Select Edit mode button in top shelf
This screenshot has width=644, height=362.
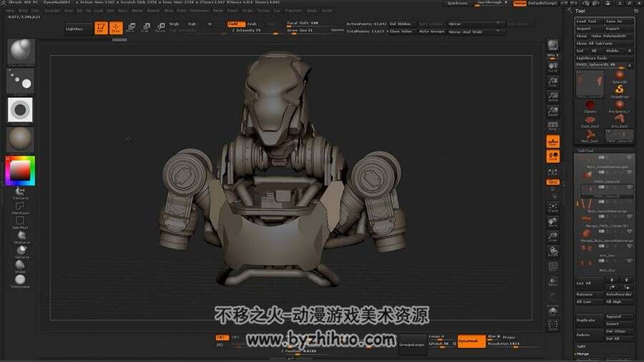tap(101, 28)
